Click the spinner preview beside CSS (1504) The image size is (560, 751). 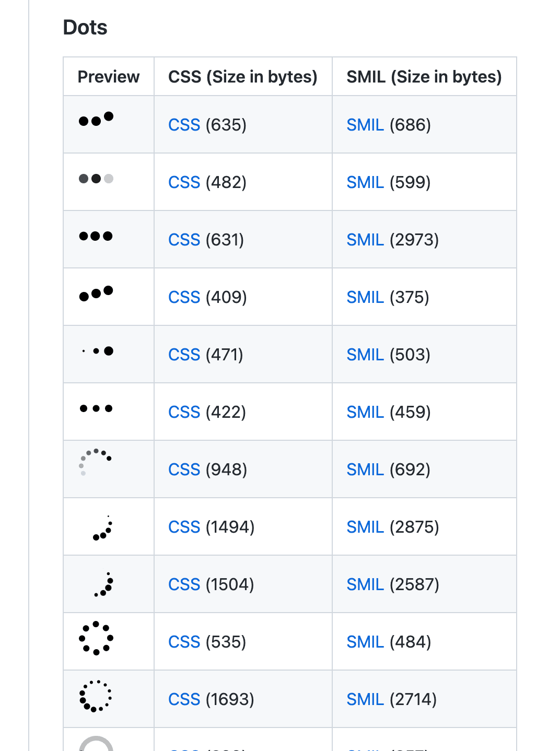[103, 585]
